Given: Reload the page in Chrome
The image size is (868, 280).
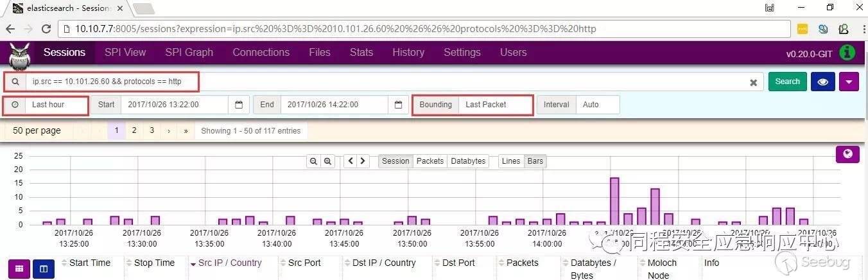Looking at the screenshot, I should [46, 29].
